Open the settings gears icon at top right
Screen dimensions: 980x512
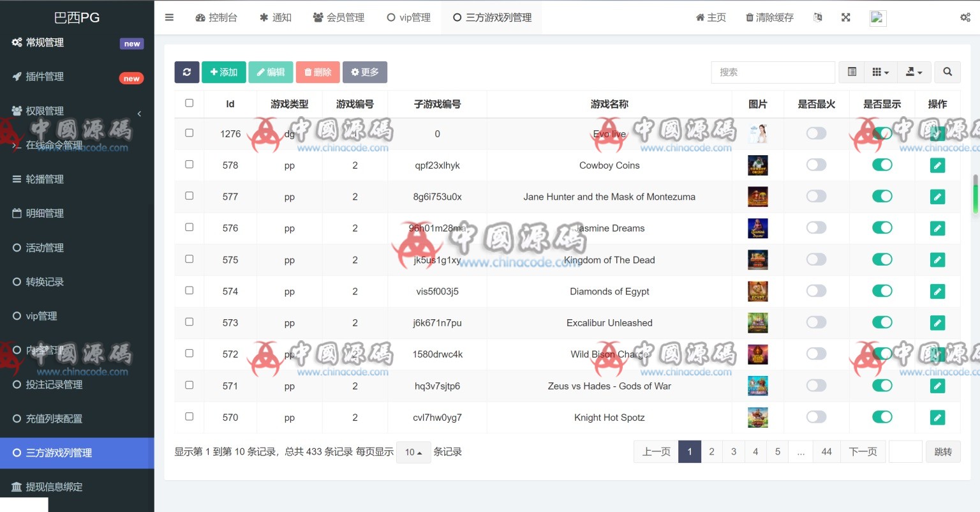click(x=965, y=17)
